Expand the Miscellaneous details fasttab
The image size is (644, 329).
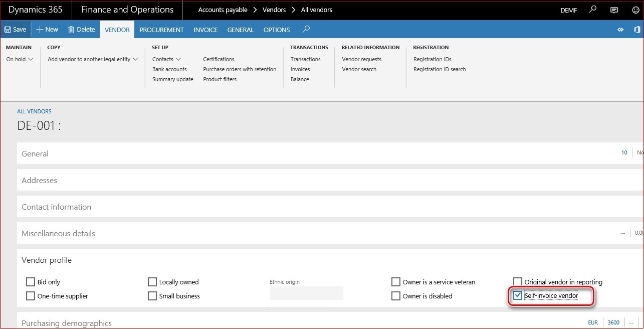tap(330, 233)
